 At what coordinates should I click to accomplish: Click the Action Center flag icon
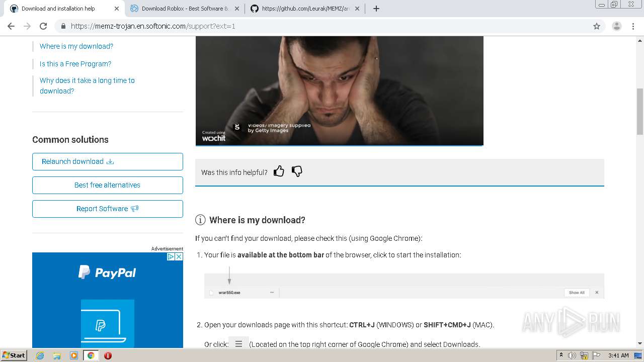[596, 355]
